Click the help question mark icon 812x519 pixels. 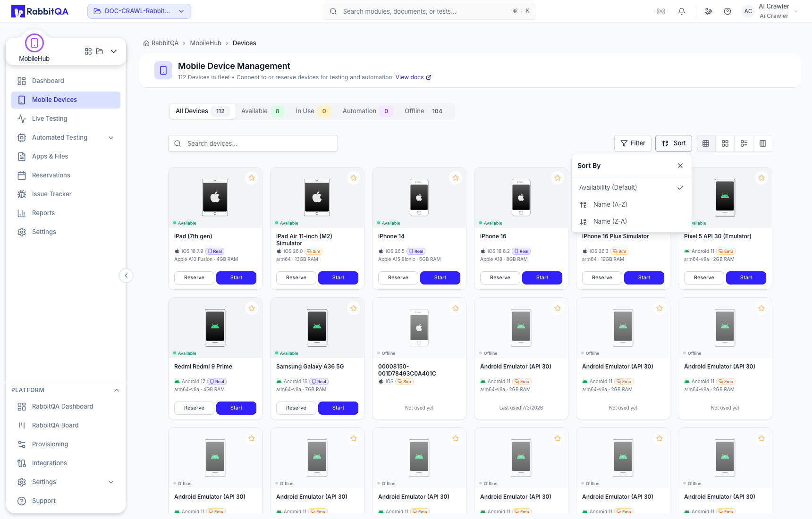coord(727,11)
